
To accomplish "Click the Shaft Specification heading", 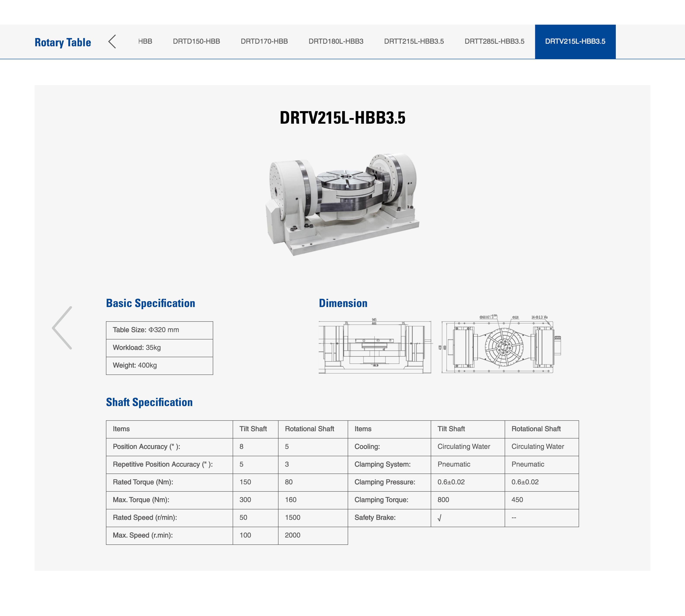I will [x=149, y=402].
